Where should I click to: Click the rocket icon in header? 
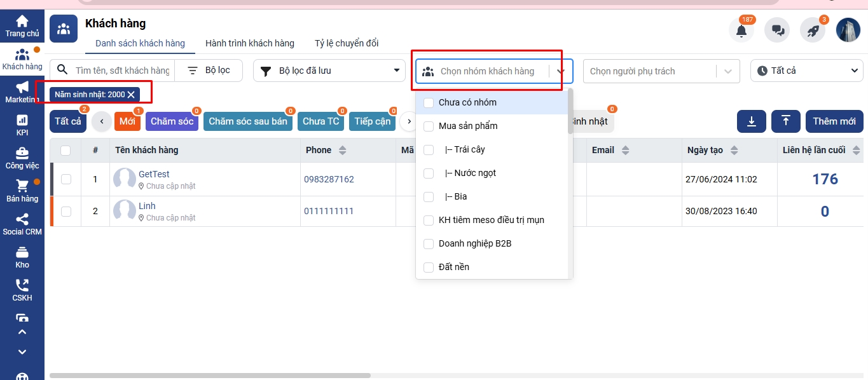click(x=813, y=31)
